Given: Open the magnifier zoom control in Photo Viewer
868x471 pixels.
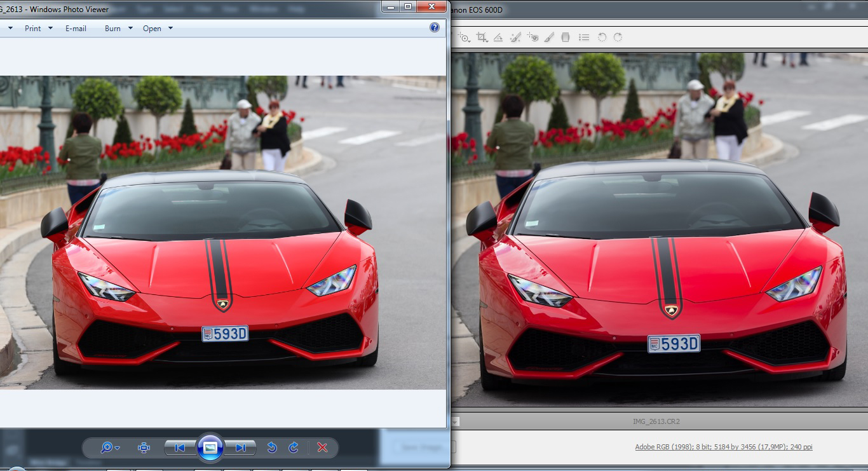Looking at the screenshot, I should click(x=110, y=447).
